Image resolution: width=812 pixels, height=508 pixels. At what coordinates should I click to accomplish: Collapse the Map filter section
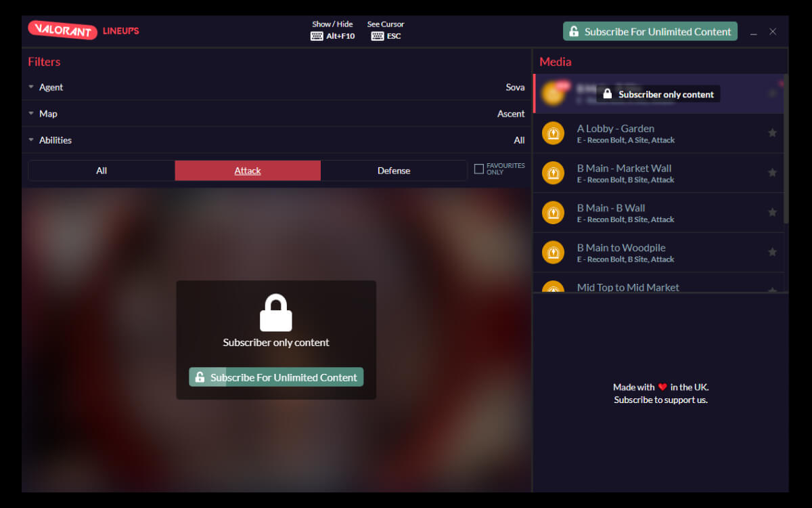click(x=30, y=113)
